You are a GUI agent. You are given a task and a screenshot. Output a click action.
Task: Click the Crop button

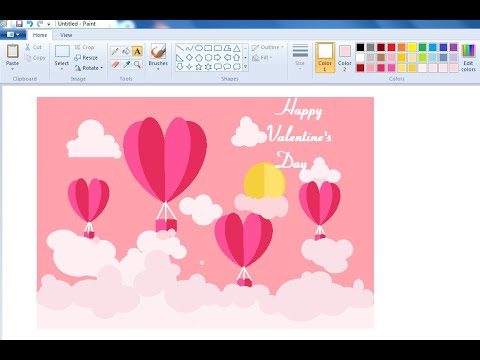(84, 47)
